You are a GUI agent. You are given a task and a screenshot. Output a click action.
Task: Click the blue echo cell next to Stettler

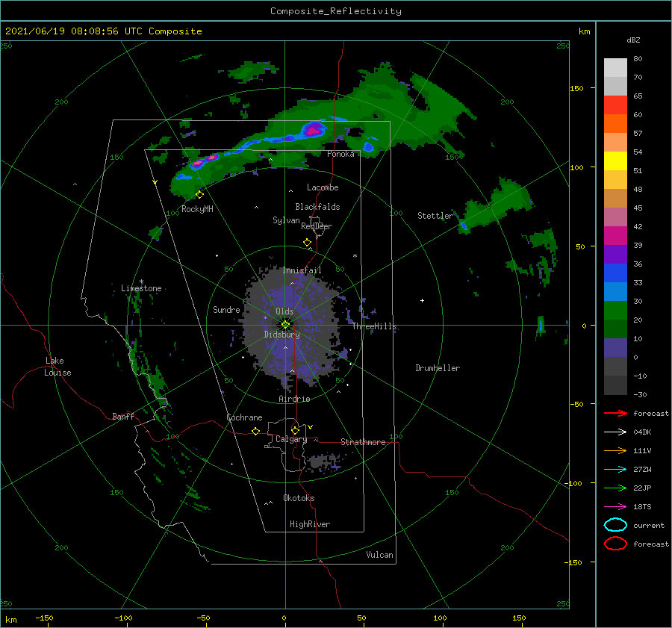click(464, 226)
